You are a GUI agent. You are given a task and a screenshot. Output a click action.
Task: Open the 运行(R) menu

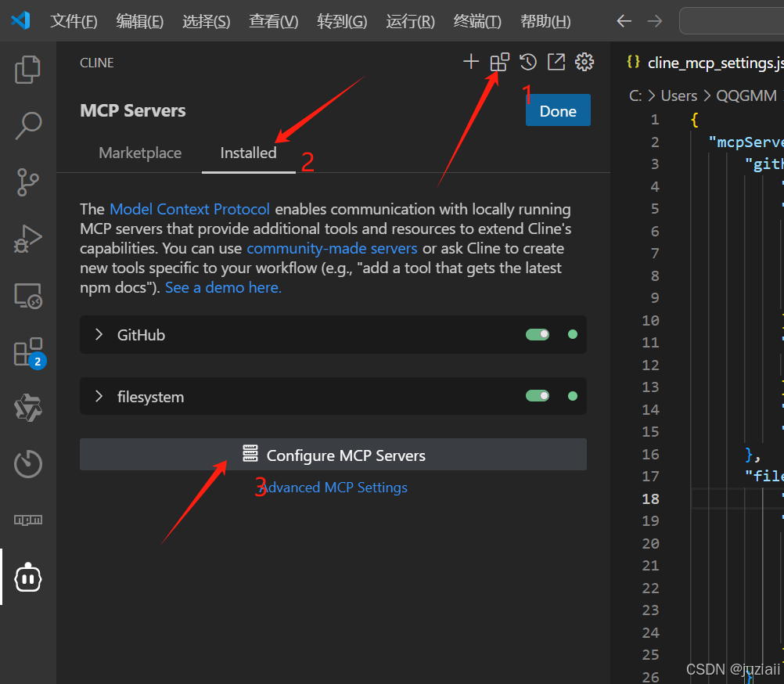[x=410, y=21]
